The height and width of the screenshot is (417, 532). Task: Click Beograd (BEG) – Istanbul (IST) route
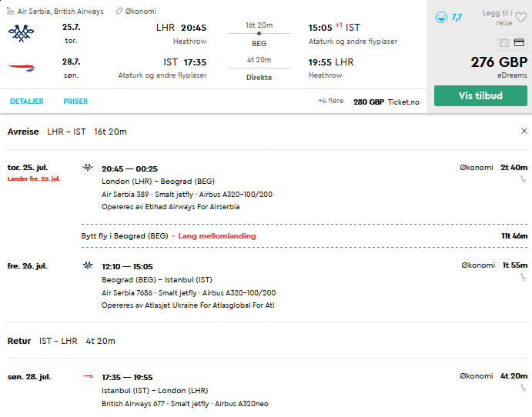pyautogui.click(x=157, y=280)
